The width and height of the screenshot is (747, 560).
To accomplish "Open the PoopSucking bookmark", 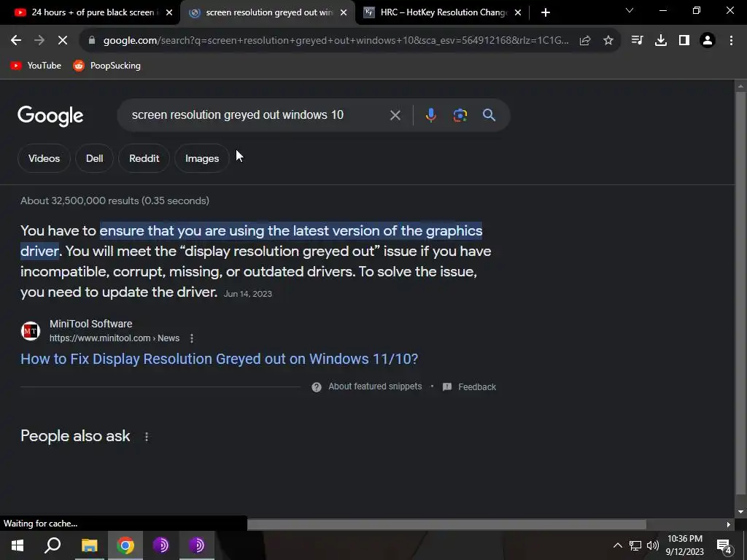I will coord(107,66).
